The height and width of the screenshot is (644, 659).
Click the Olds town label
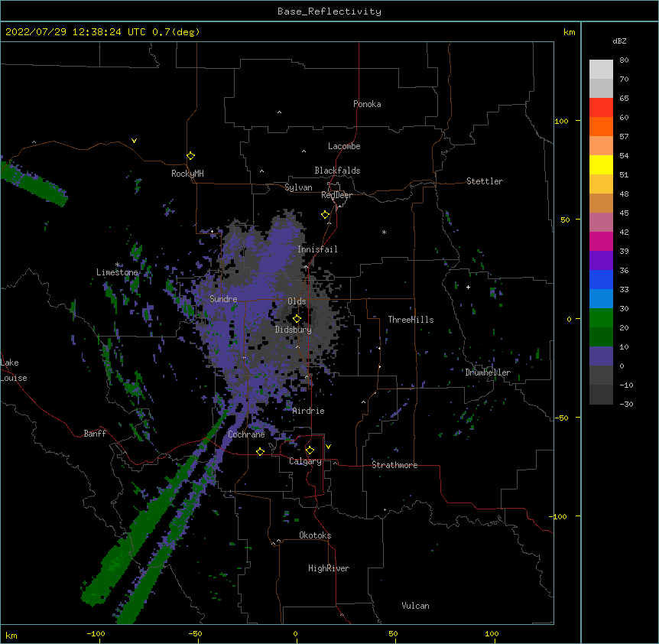[297, 301]
